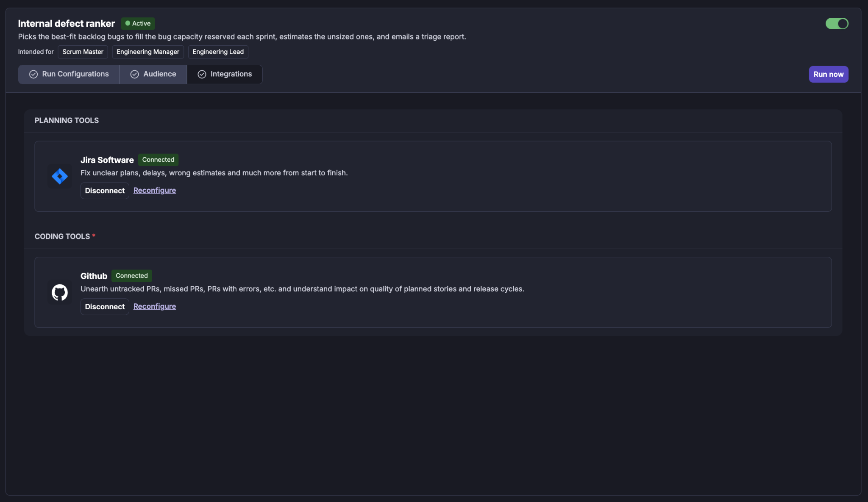Viewport: 868px width, 502px height.
Task: Switch to the Audience tab
Action: pyautogui.click(x=153, y=74)
